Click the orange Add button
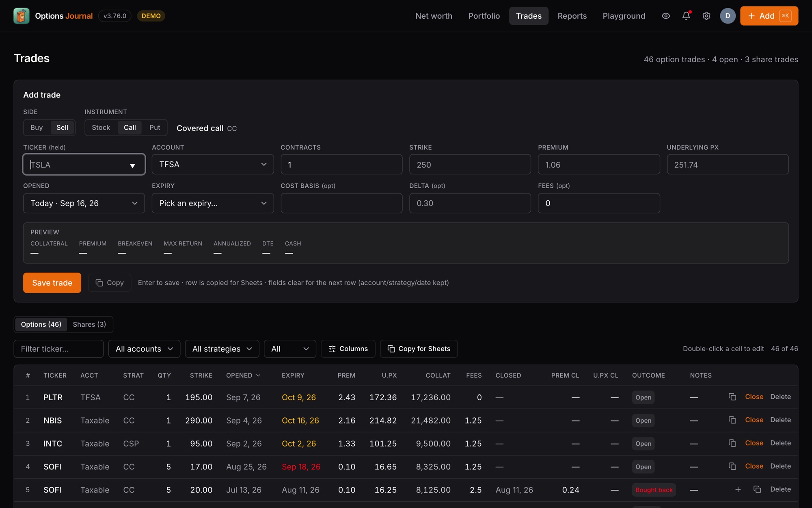Screen dimensions: 812x508 [x=769, y=16]
